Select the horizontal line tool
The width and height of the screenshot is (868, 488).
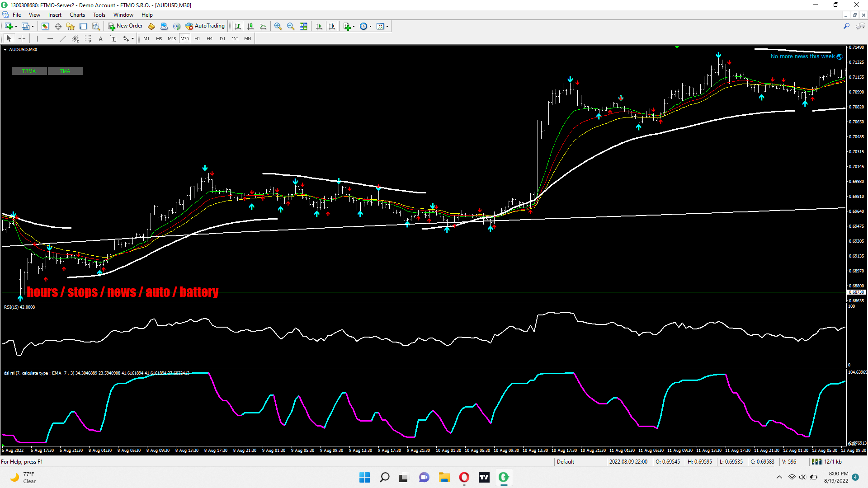(50, 39)
